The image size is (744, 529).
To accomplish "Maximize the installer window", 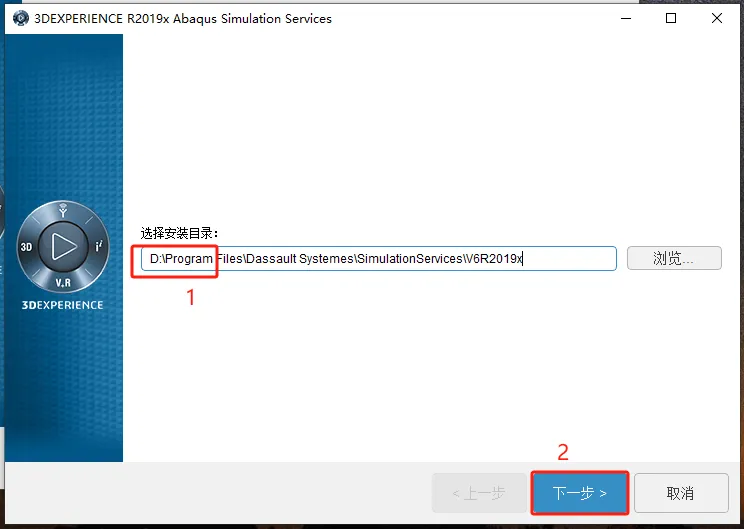I will pyautogui.click(x=671, y=19).
